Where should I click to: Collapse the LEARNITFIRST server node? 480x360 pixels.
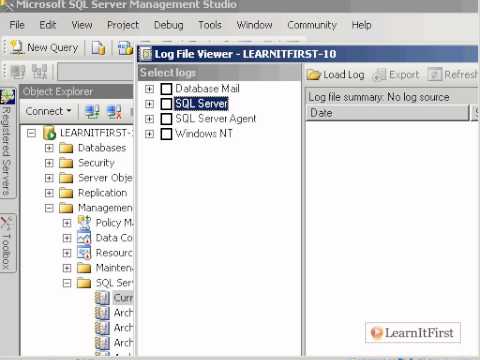[31, 133]
